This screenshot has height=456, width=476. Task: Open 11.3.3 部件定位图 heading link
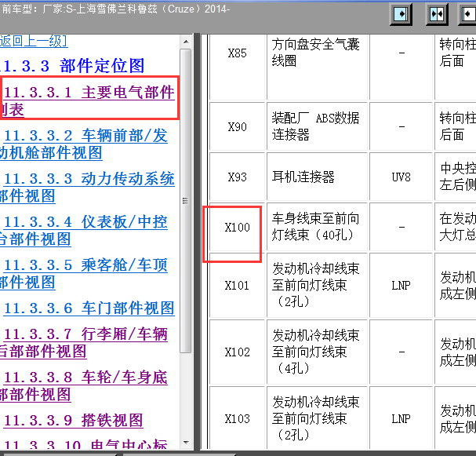pos(72,66)
